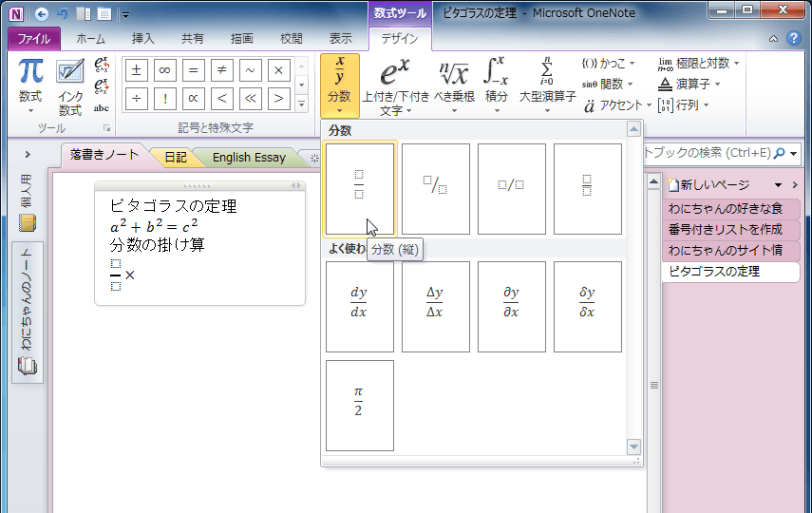812x513 pixels.
Task: Open 行列 matrix dropdown
Action: coord(683,105)
